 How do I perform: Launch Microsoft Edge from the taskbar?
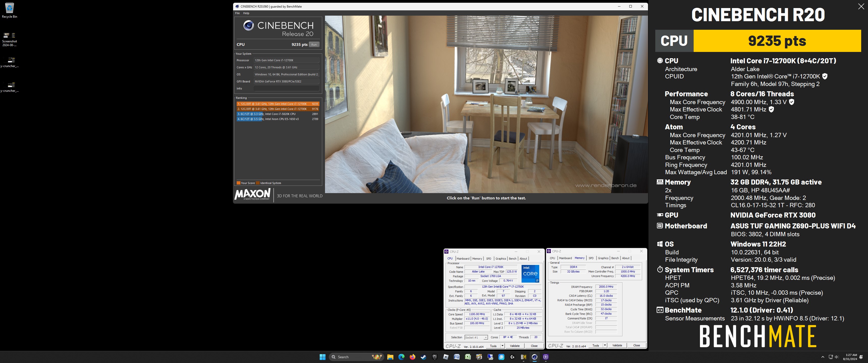pos(401,357)
